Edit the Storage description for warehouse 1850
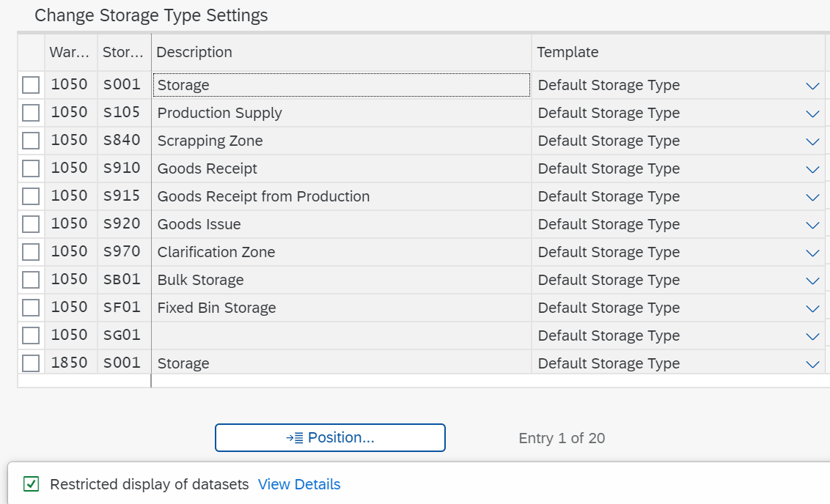 (x=342, y=363)
